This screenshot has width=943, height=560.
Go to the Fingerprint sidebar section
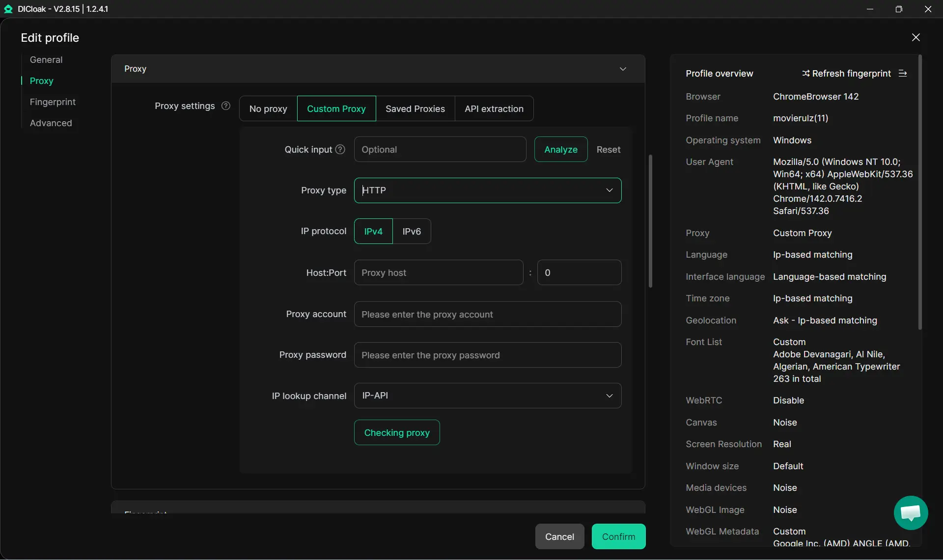coord(53,102)
